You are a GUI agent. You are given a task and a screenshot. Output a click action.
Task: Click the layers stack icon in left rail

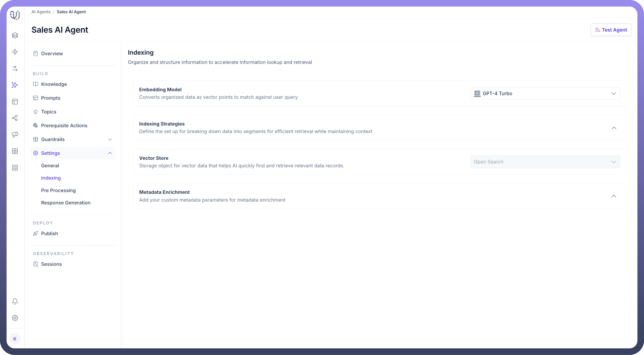pos(15,35)
